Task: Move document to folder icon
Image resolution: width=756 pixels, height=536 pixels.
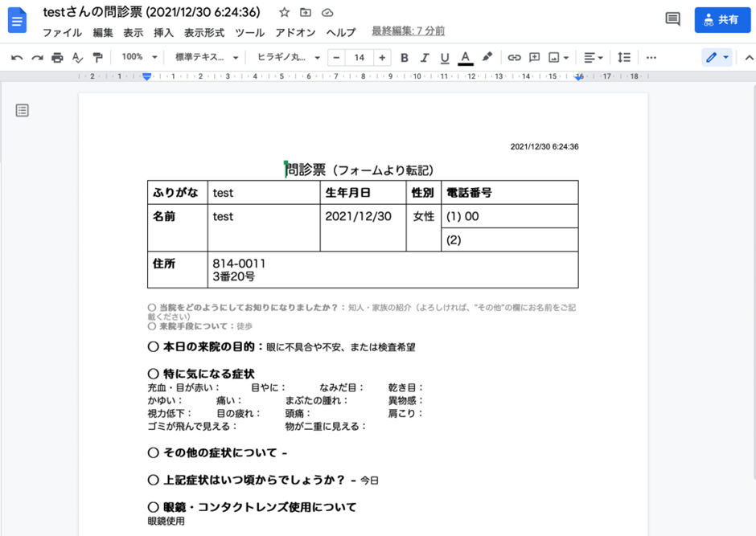Action: [x=305, y=13]
